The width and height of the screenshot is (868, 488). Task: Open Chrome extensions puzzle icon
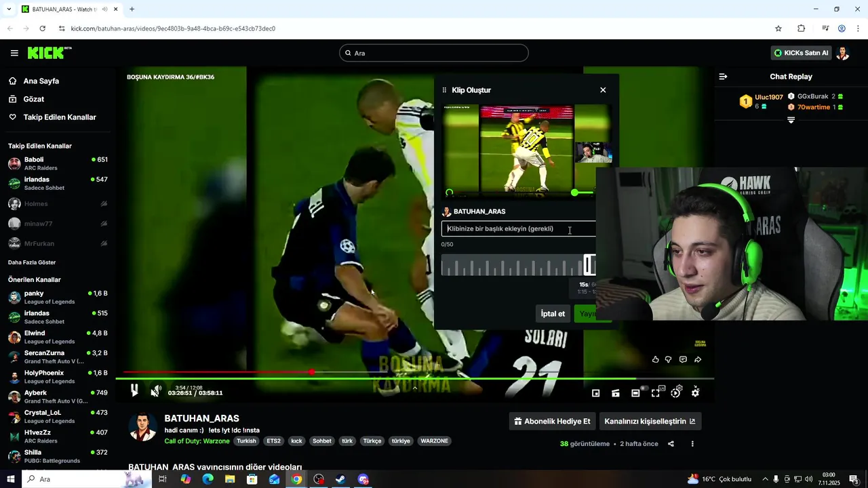pyautogui.click(x=801, y=28)
